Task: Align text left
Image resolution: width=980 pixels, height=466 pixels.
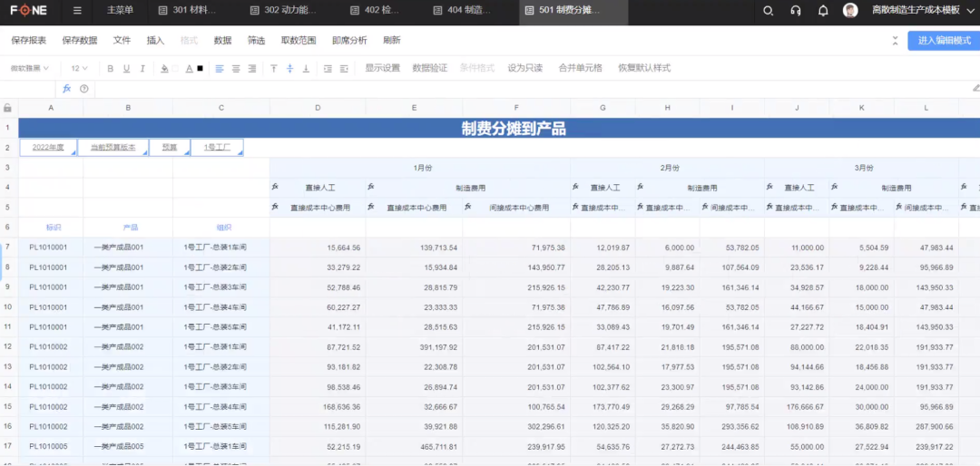Action: [220, 69]
